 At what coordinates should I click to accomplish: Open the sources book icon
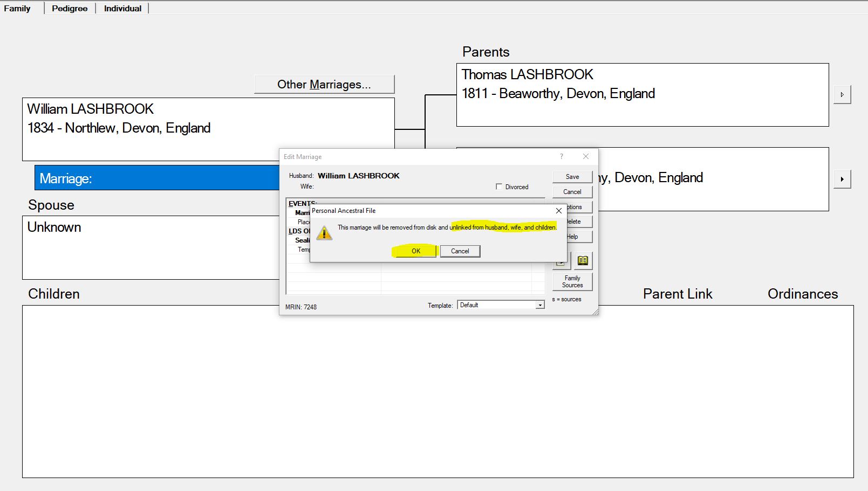pos(583,261)
